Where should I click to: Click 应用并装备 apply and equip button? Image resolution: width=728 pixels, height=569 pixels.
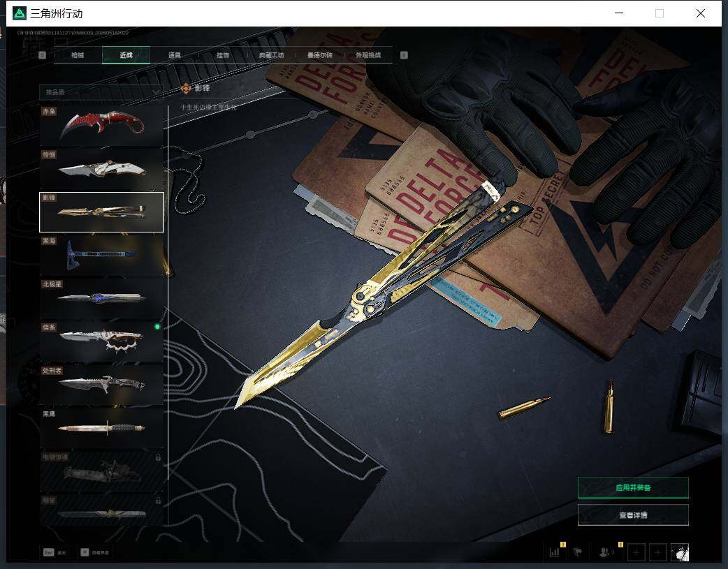click(x=633, y=487)
